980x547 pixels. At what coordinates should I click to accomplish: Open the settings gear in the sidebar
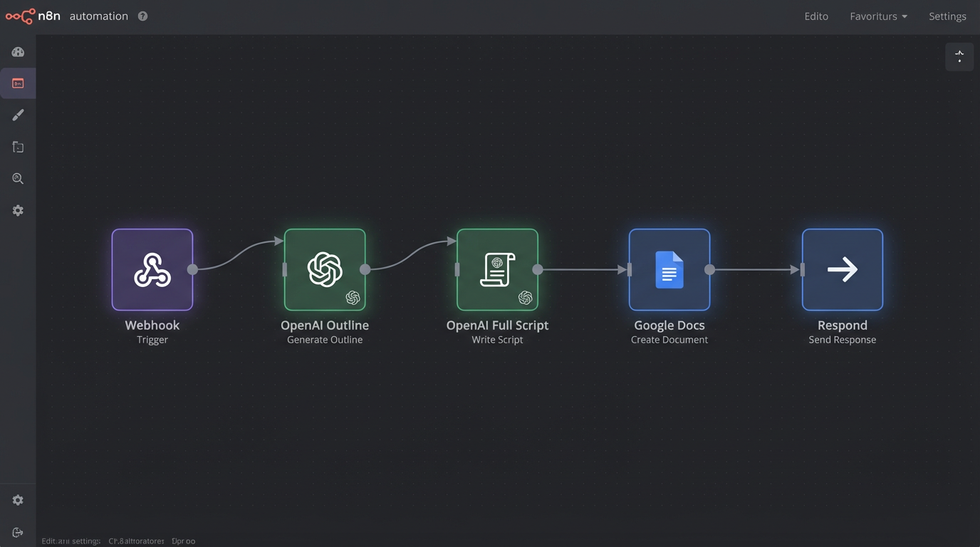[x=17, y=210]
